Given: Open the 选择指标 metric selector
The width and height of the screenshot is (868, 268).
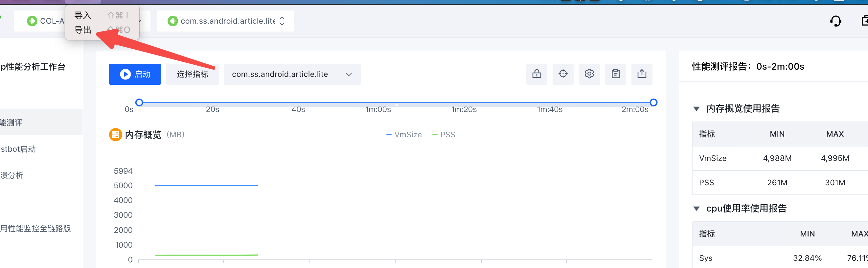Looking at the screenshot, I should [x=193, y=74].
